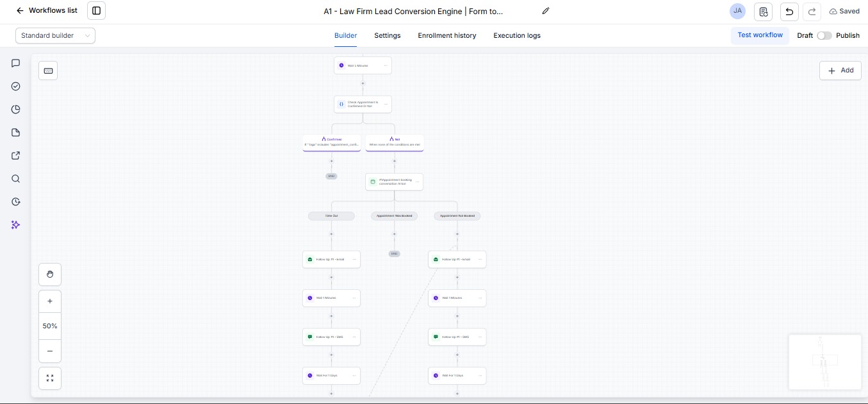The image size is (868, 404).
Task: Zoom in with the plus button
Action: tap(50, 301)
